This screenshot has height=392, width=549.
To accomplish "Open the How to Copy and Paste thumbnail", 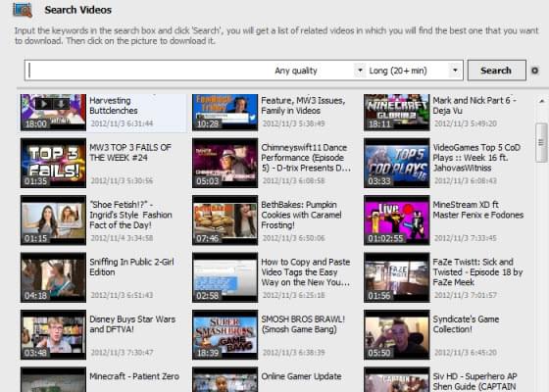I will point(225,277).
